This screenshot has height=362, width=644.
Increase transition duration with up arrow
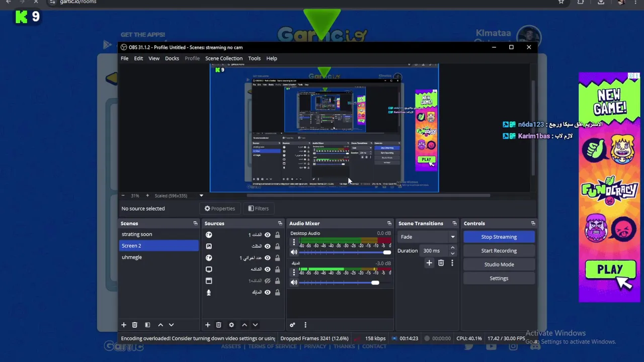point(452,248)
